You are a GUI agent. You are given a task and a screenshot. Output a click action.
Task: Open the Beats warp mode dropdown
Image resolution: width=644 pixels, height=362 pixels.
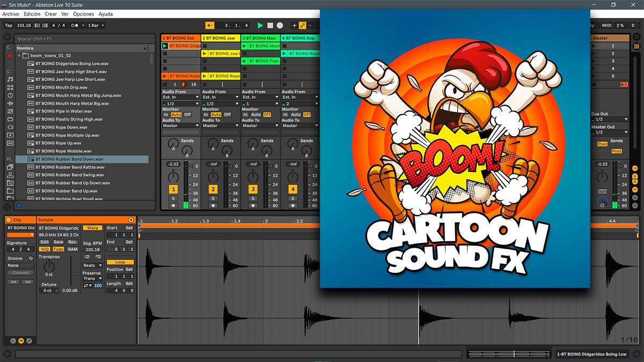[92, 265]
